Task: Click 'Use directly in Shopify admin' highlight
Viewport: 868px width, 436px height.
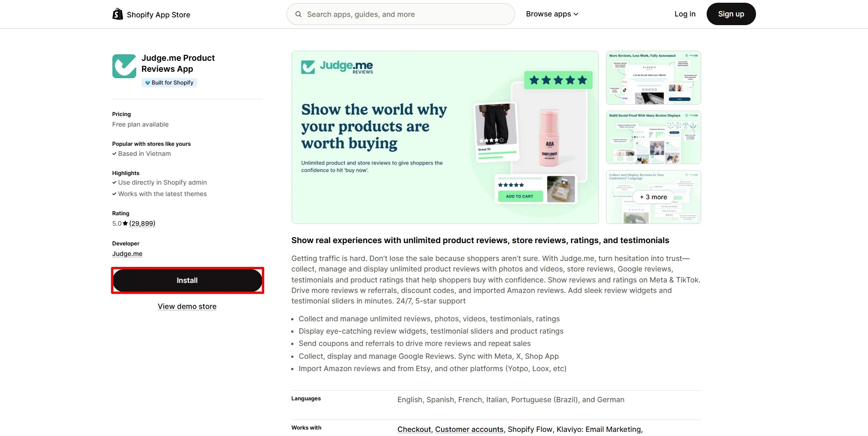Action: click(x=162, y=182)
